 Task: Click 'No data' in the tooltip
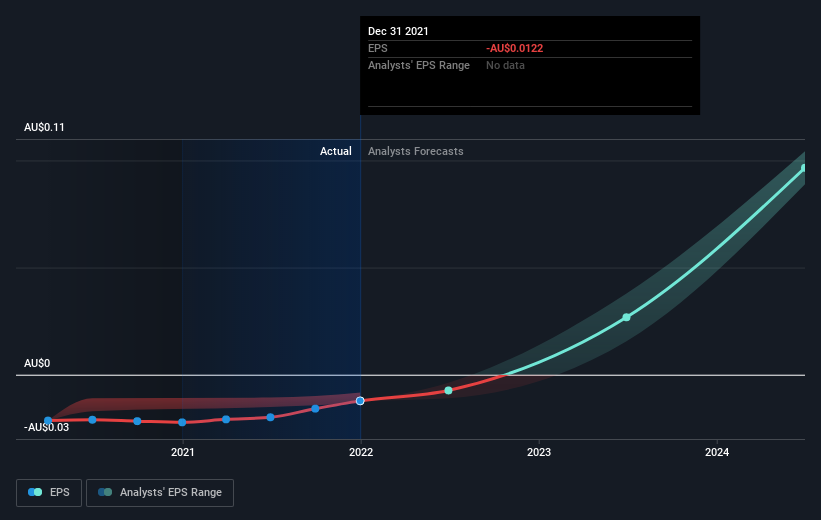[x=505, y=65]
